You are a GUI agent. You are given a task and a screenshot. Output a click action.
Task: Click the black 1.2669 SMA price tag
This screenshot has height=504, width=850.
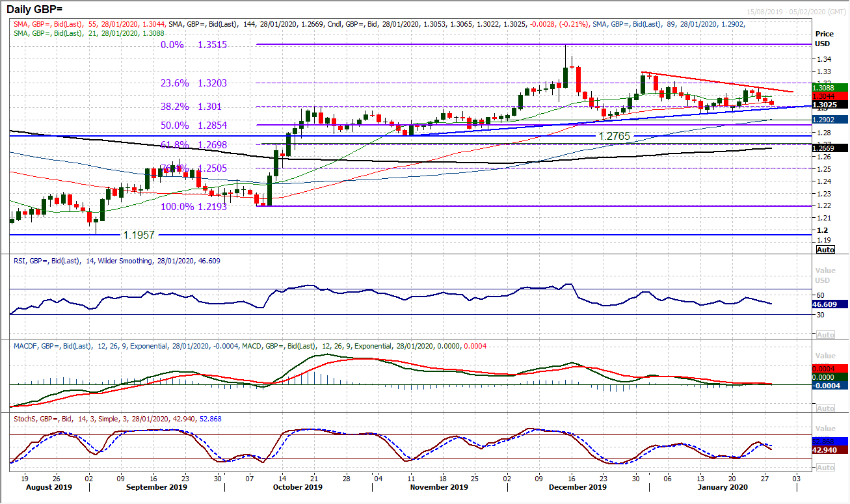(830, 148)
